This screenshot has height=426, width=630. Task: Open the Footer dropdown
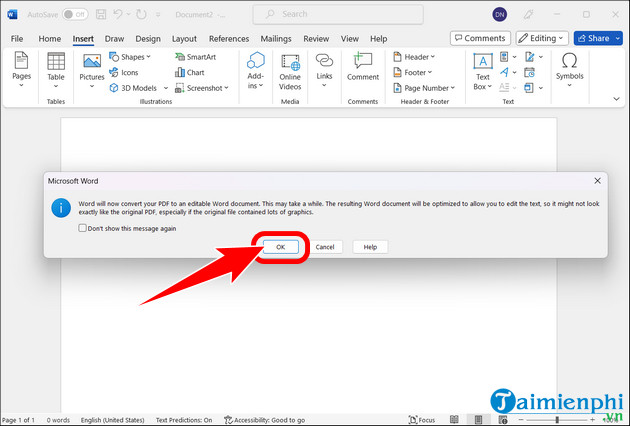(x=412, y=72)
